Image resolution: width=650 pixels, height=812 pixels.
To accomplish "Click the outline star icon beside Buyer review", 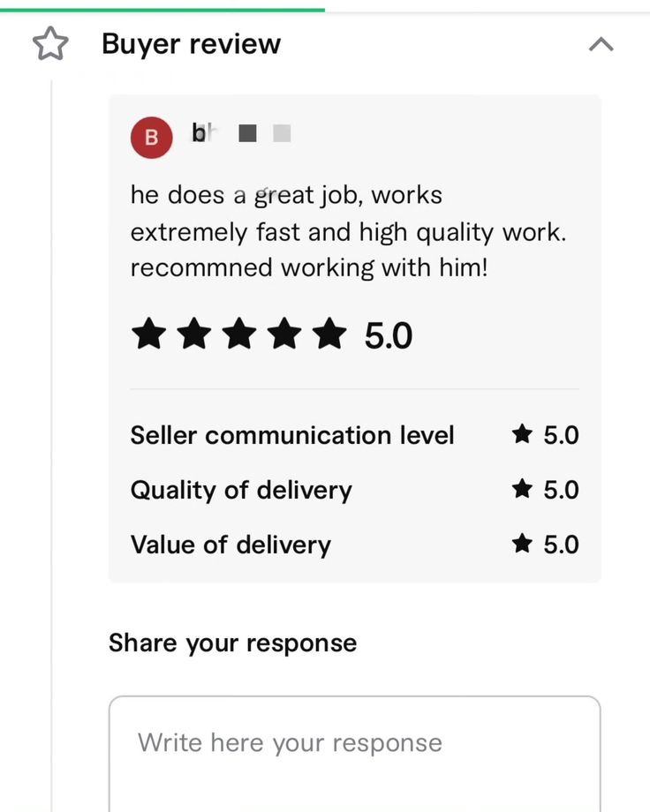I will 50,44.
